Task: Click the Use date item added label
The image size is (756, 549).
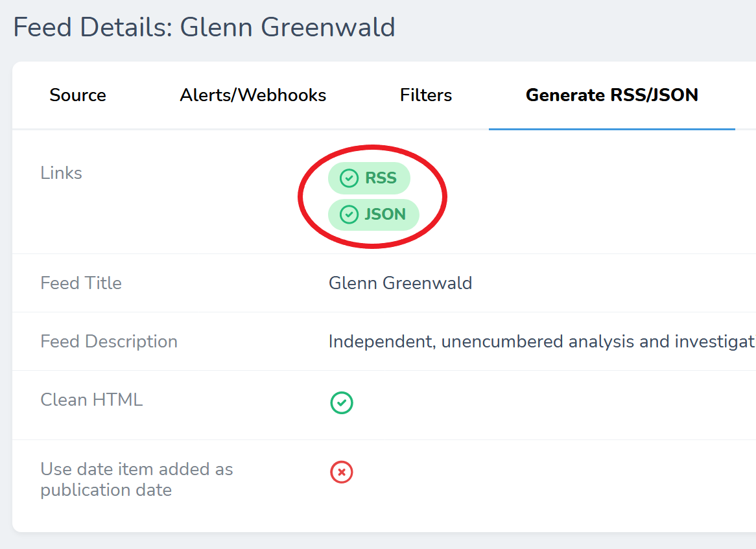Action: (x=136, y=479)
